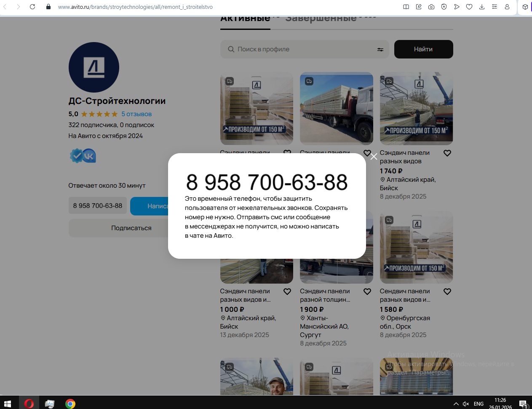
Task: Click the 8 958 700-63-88 phone button
Action: pyautogui.click(x=98, y=206)
